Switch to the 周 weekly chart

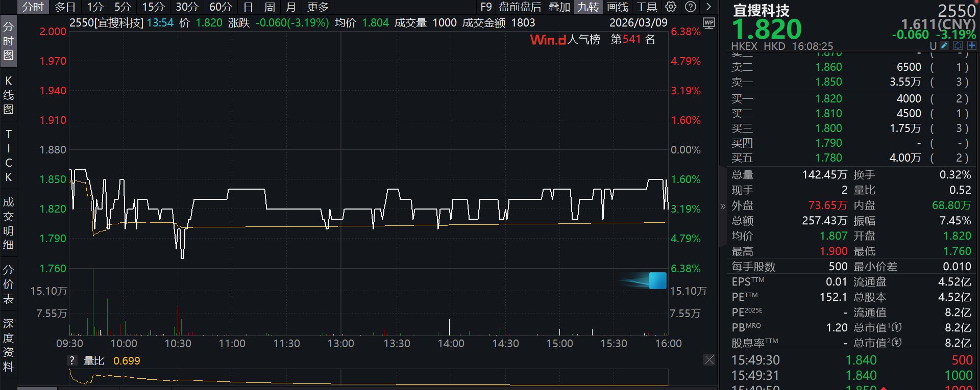(269, 7)
